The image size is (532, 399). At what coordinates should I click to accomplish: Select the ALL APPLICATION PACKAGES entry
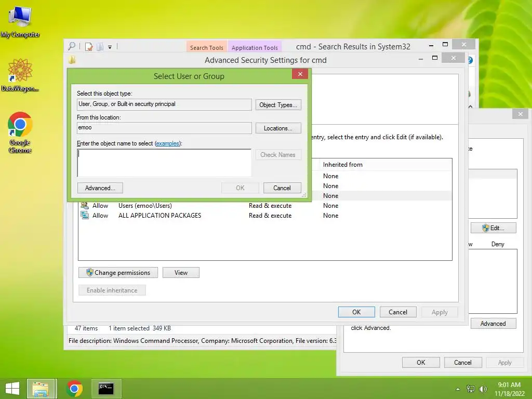(x=264, y=216)
